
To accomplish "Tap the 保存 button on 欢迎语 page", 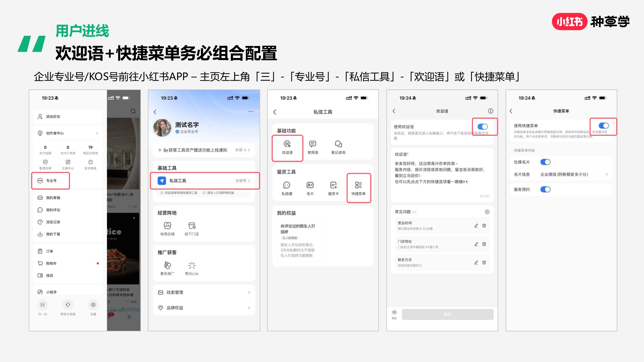I will (448, 314).
